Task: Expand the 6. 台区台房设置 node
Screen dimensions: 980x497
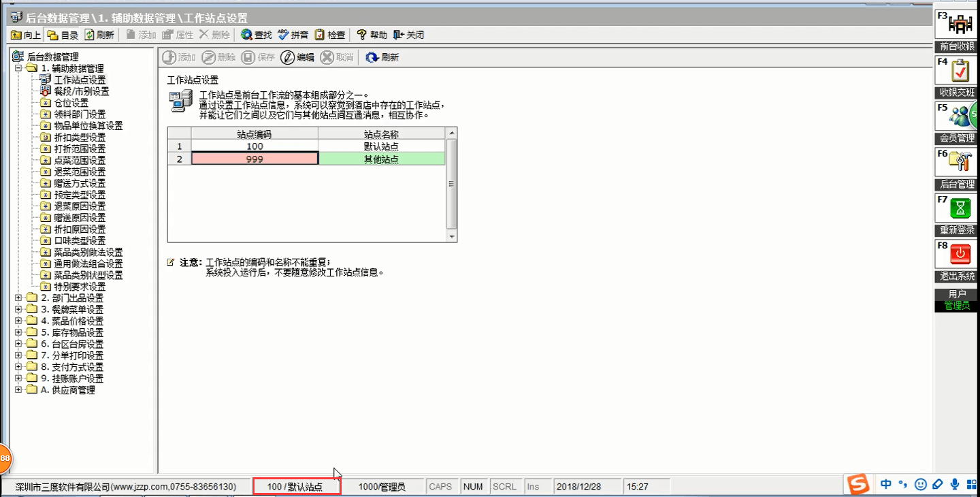Action: [x=18, y=344]
